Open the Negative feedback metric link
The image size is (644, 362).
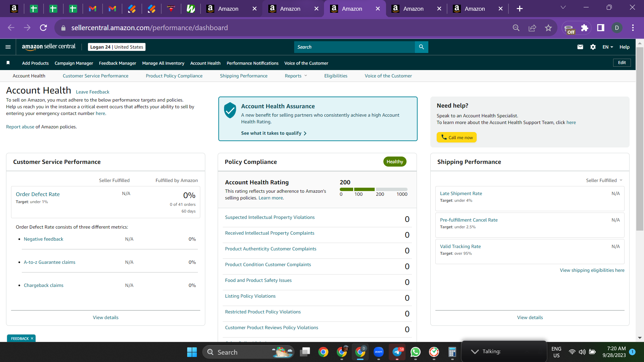point(44,239)
